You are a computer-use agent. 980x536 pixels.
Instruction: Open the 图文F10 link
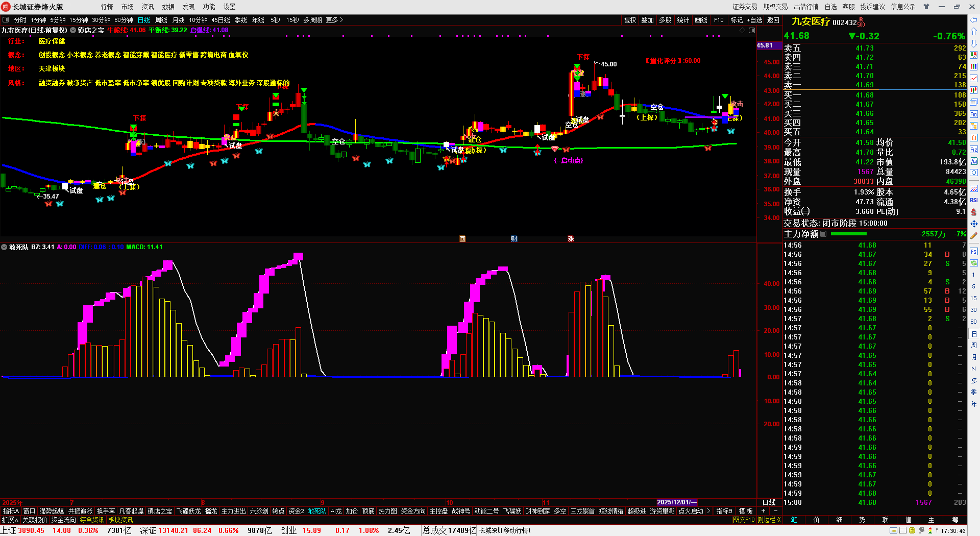click(744, 520)
